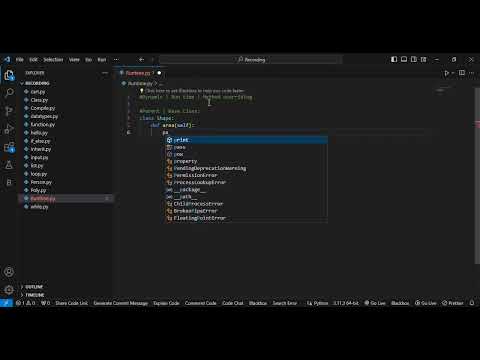Select the FloatingPointError suggestion
480x360 pixels.
click(247, 218)
